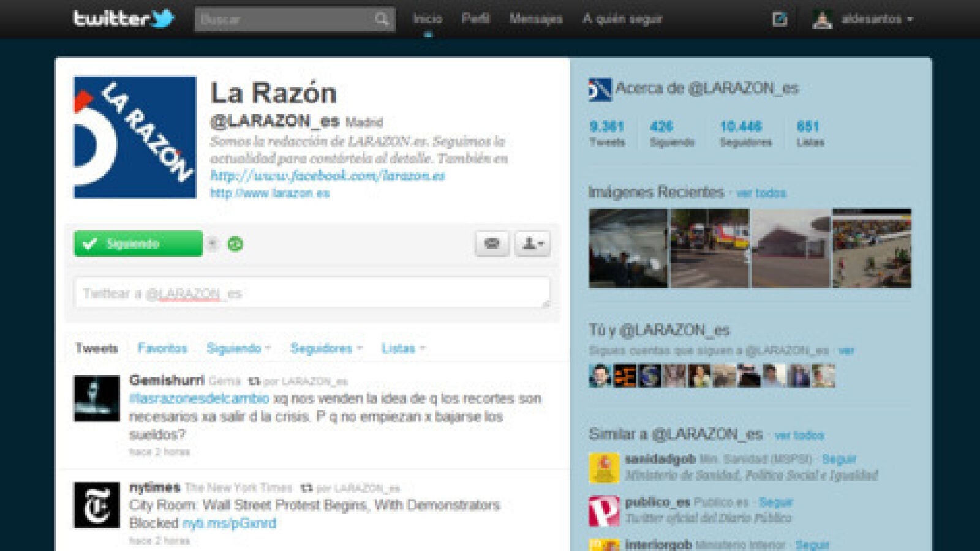
Task: Click inside the Twittear a @LARAZON_es field
Action: pos(312,293)
